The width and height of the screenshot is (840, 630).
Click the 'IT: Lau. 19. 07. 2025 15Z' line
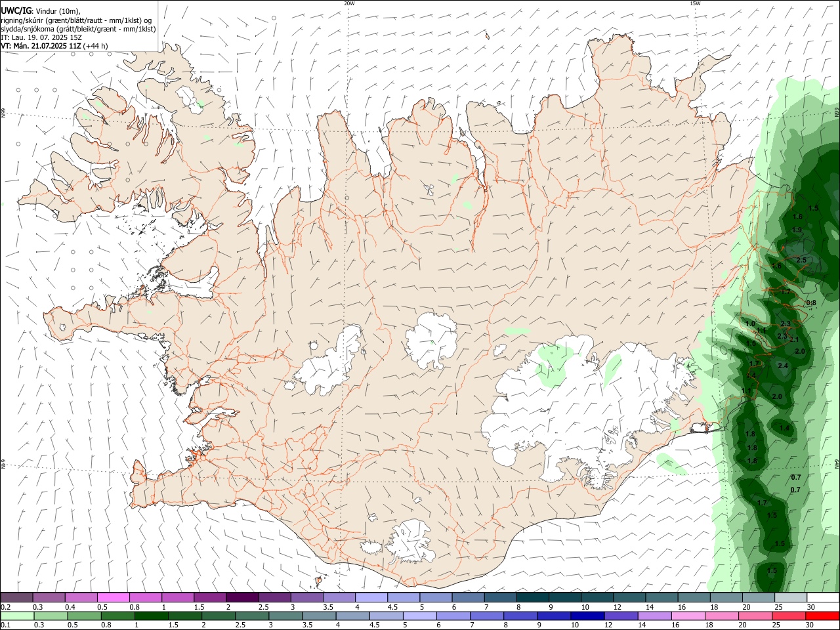(x=41, y=37)
